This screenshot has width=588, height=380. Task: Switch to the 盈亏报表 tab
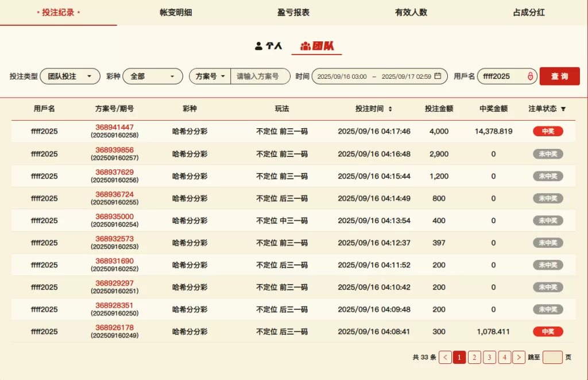point(293,12)
